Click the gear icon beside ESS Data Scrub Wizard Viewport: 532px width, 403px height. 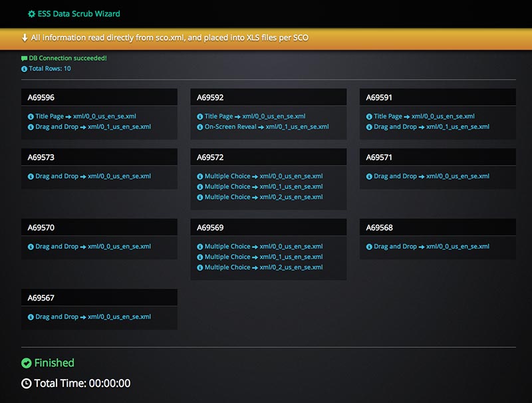pos(31,13)
